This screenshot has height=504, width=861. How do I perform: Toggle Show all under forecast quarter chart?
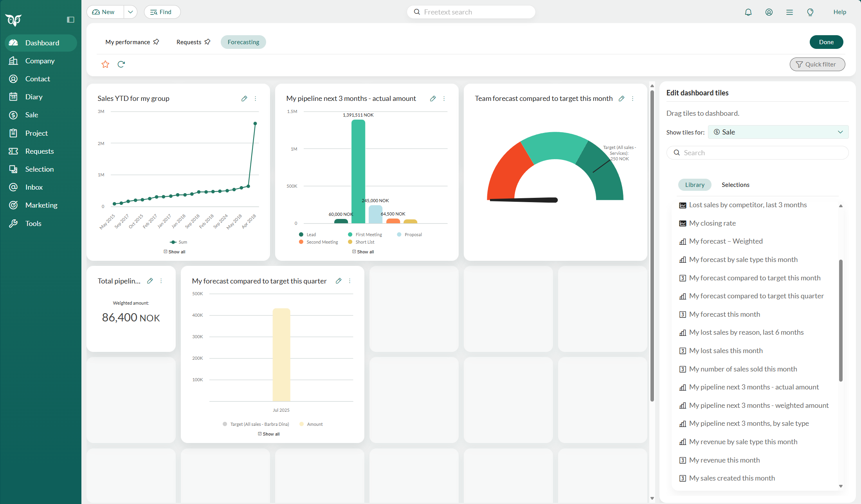(x=260, y=434)
